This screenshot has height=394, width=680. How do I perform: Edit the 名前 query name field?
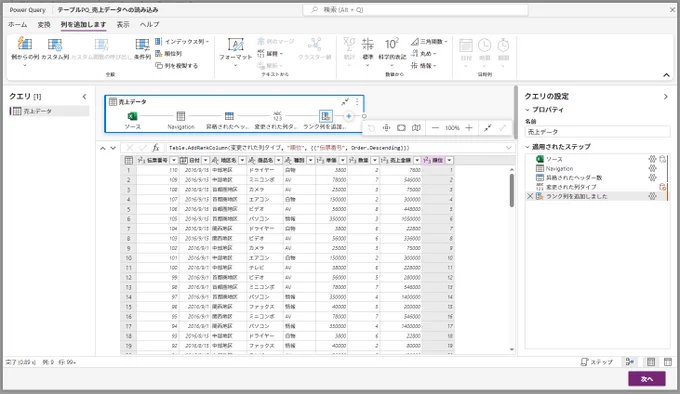[x=597, y=132]
